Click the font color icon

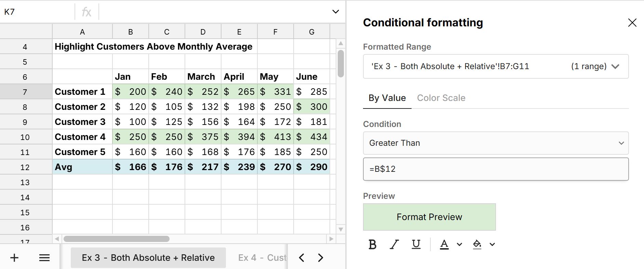(x=444, y=244)
